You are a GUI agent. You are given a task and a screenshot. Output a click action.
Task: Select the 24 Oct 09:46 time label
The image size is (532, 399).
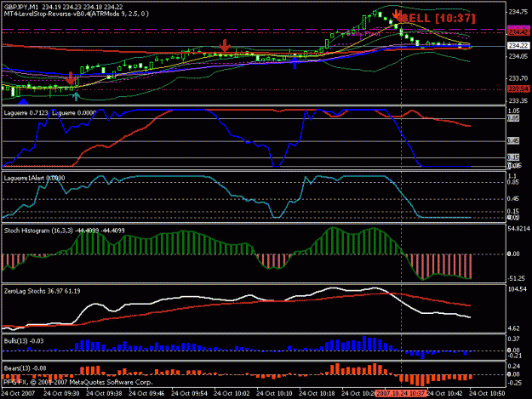click(146, 394)
